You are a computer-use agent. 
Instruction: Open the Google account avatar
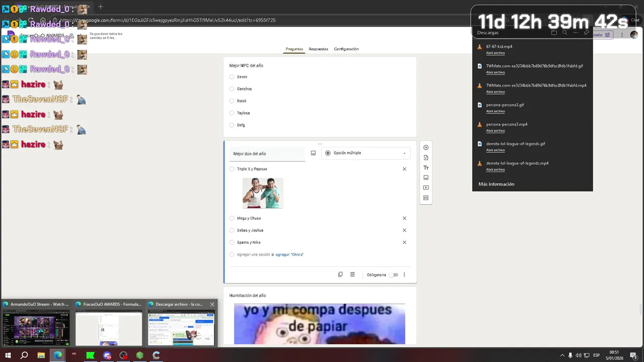(x=634, y=35)
